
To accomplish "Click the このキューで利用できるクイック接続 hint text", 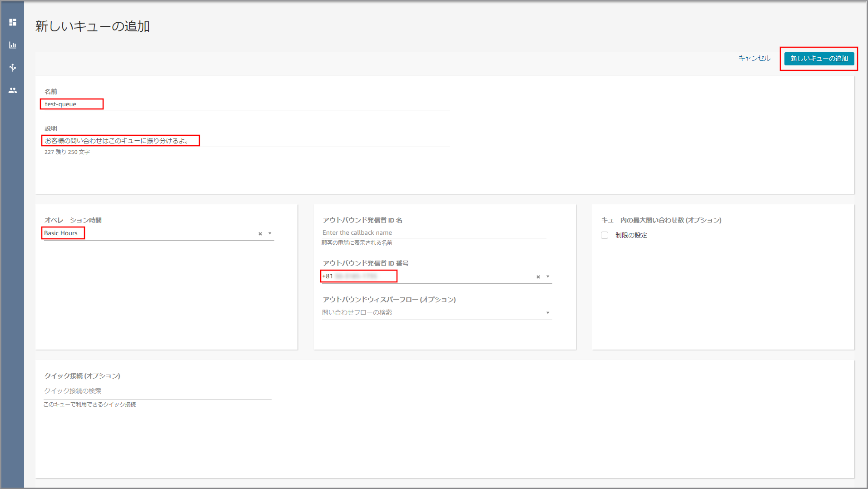I will click(x=89, y=405).
